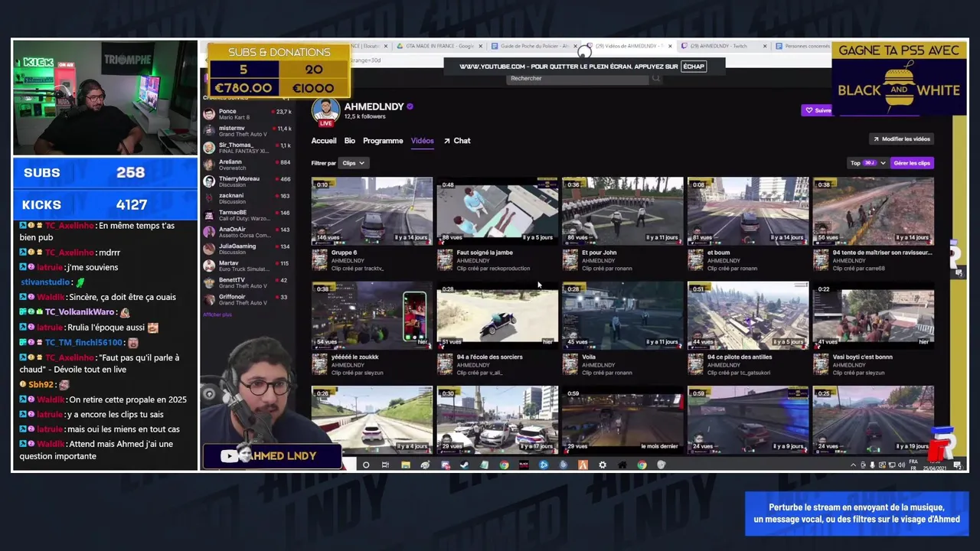Open the Gruppe 6 clip thumbnail
980x551 pixels.
371,211
